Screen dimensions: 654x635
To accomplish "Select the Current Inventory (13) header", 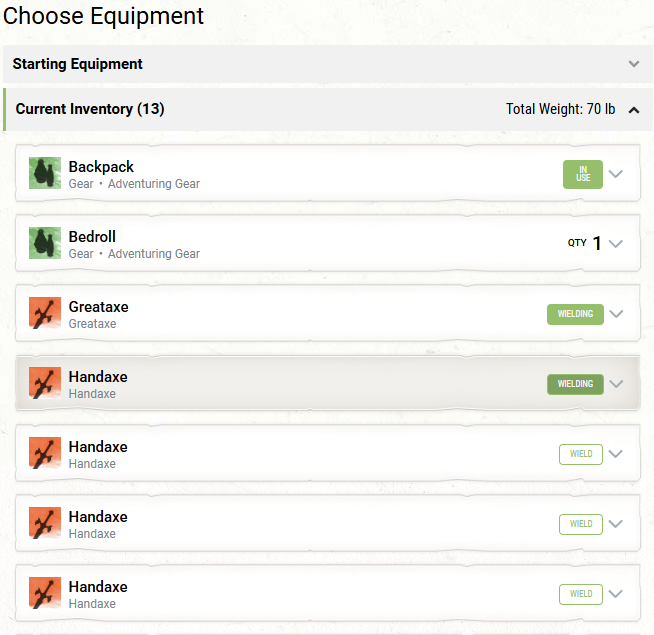I will (90, 109).
